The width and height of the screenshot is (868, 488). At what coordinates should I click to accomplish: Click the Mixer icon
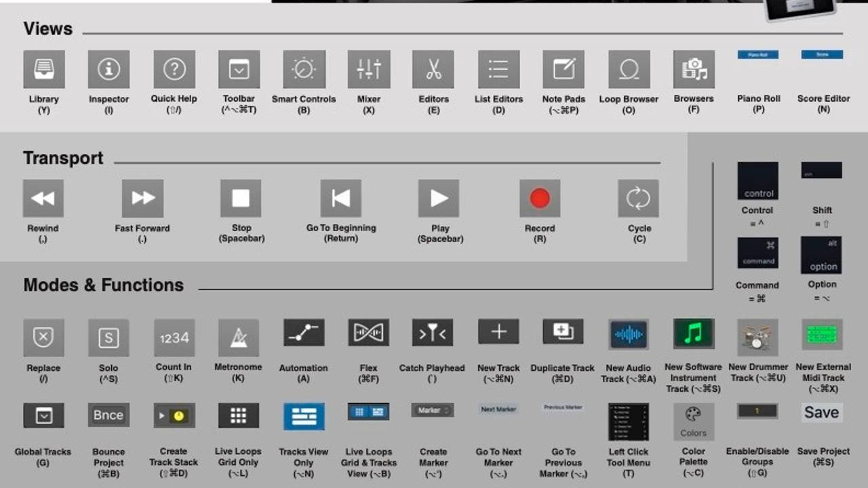click(x=369, y=69)
